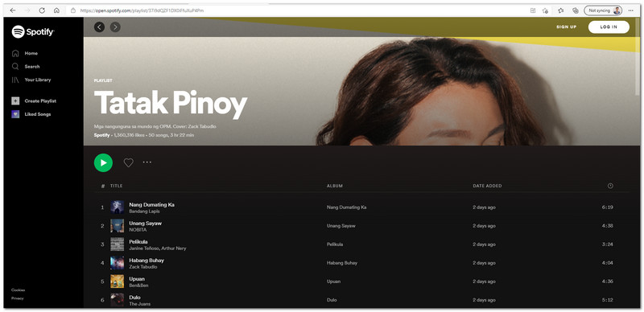Click the URL address bar
644x312 pixels.
coord(295,10)
